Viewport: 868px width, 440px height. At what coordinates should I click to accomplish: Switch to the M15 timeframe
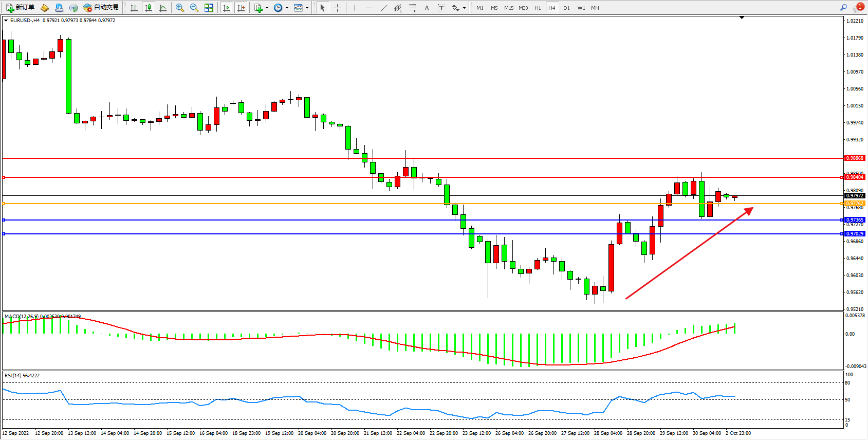click(508, 8)
